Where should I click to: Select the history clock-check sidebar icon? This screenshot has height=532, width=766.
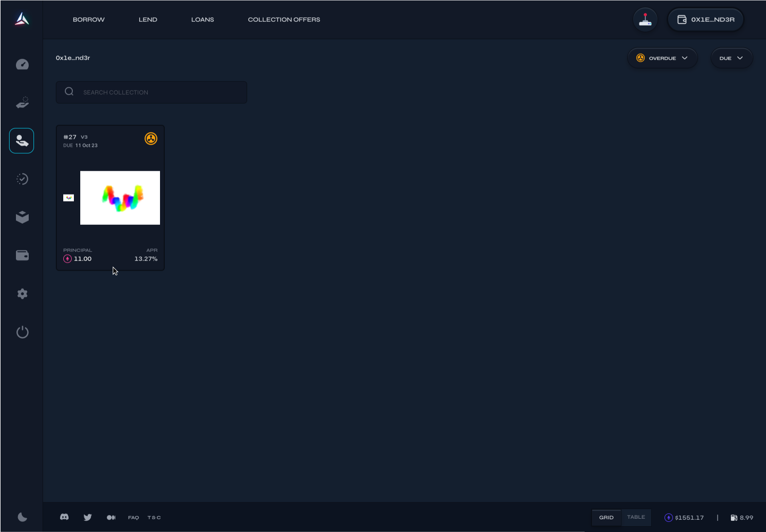click(22, 179)
